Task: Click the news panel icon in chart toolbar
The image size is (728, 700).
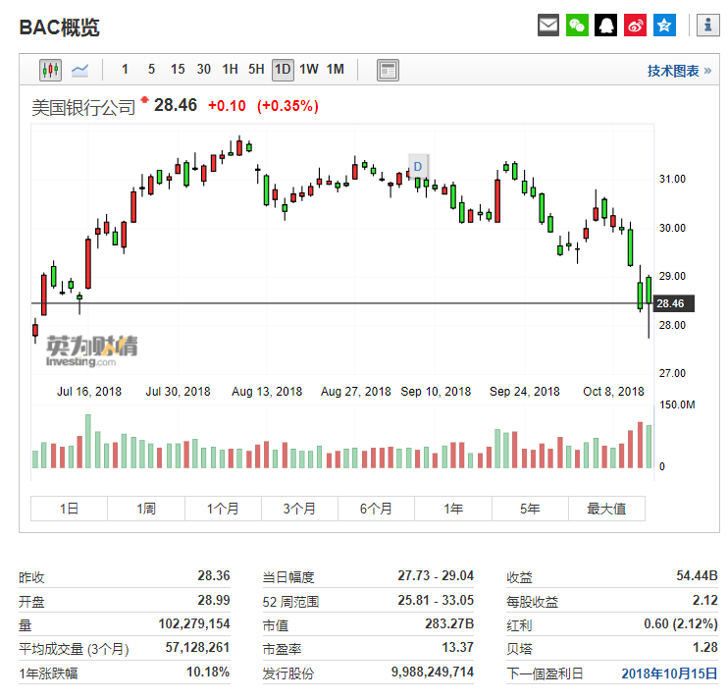Action: click(x=388, y=70)
